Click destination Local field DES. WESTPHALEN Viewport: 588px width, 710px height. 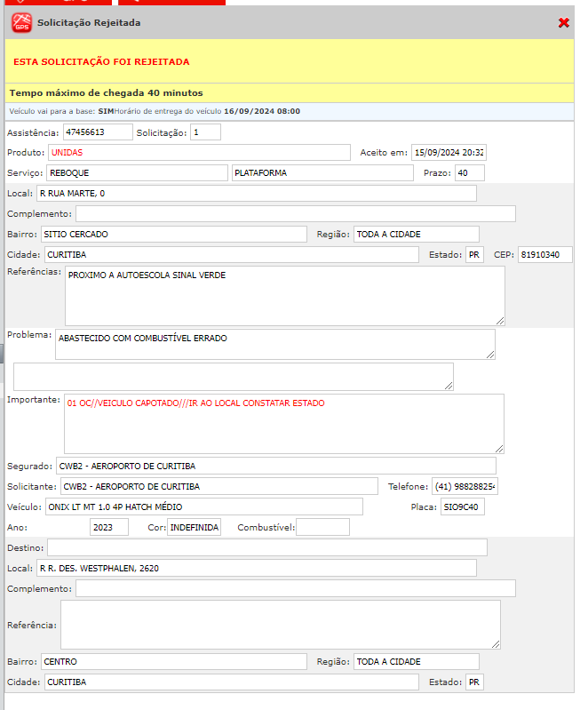(257, 569)
